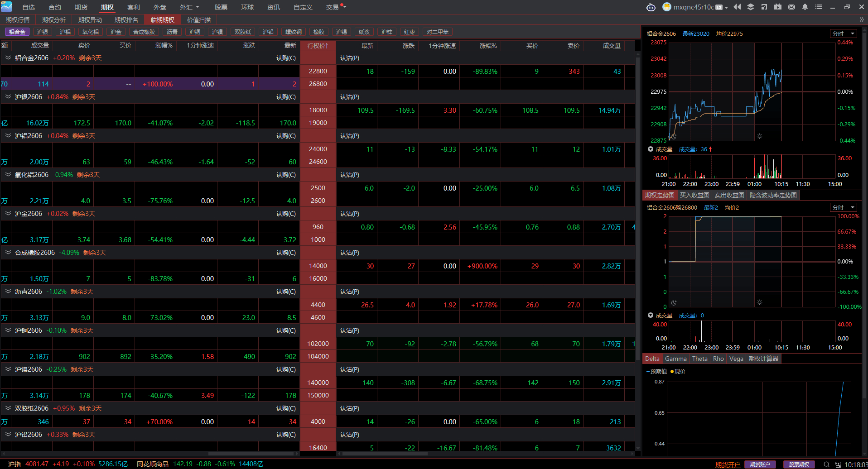Toggle the 对二甲苯 commodity filter
This screenshot has width=868, height=469.
(x=438, y=32)
